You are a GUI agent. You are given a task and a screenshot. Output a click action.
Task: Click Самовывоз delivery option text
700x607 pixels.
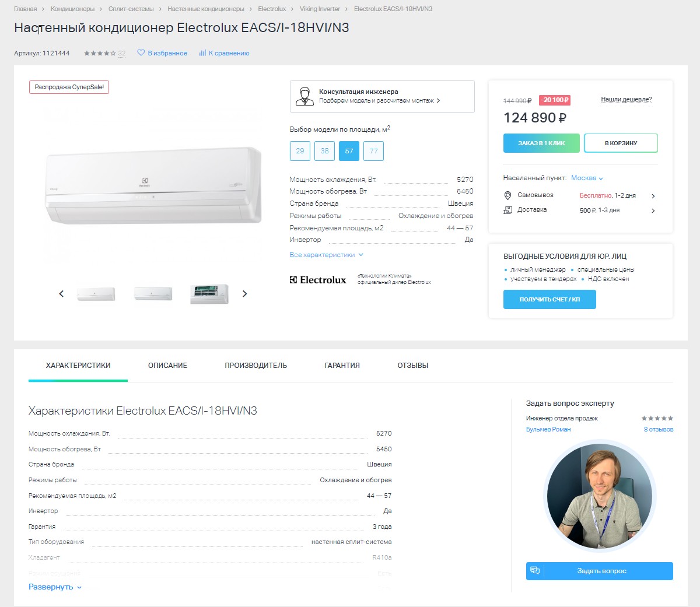pyautogui.click(x=535, y=195)
